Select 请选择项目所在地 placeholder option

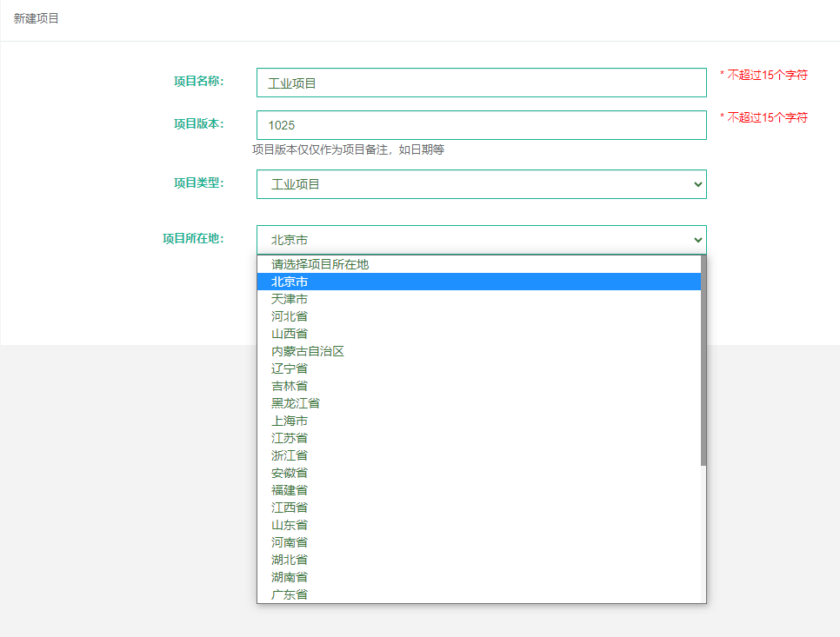(478, 264)
